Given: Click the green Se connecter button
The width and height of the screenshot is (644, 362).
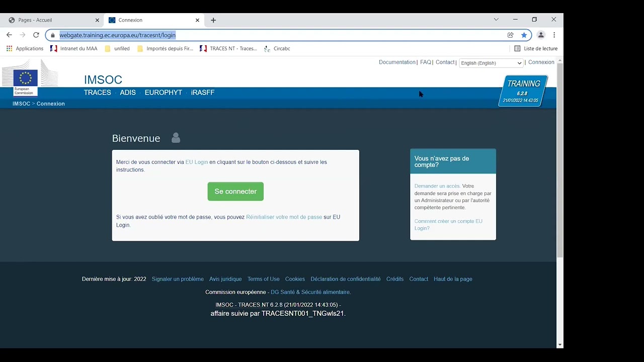Looking at the screenshot, I should point(235,192).
